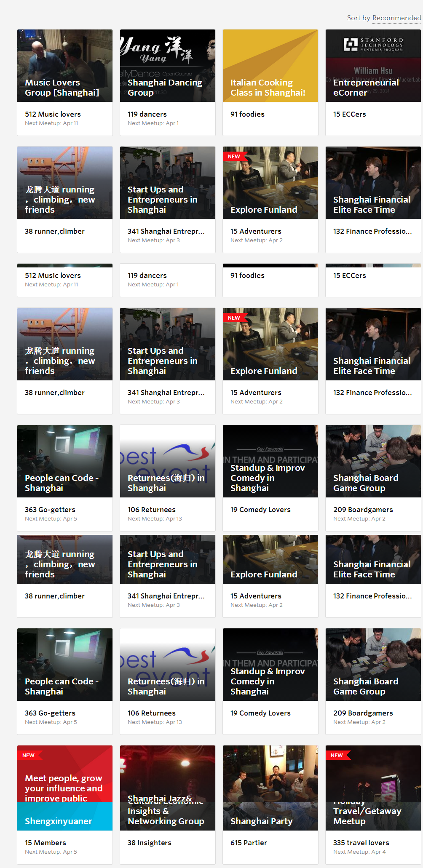This screenshot has width=423, height=868.
Task: Open the Shanghai Party group title
Action: tap(261, 821)
